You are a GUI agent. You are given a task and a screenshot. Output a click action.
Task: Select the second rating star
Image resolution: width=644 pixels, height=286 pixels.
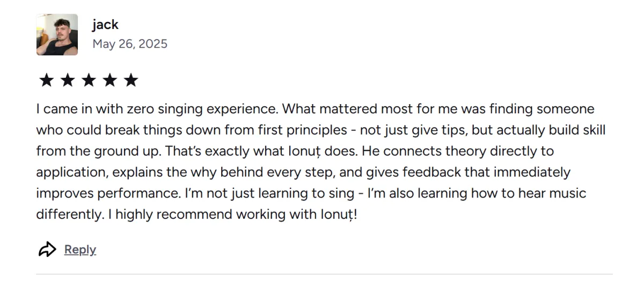click(68, 80)
